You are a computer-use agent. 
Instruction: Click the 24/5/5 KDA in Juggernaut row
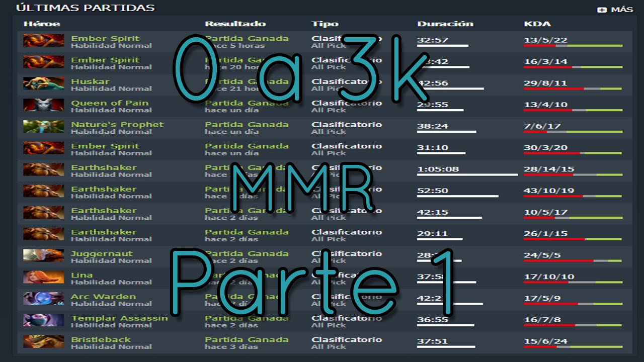click(542, 255)
